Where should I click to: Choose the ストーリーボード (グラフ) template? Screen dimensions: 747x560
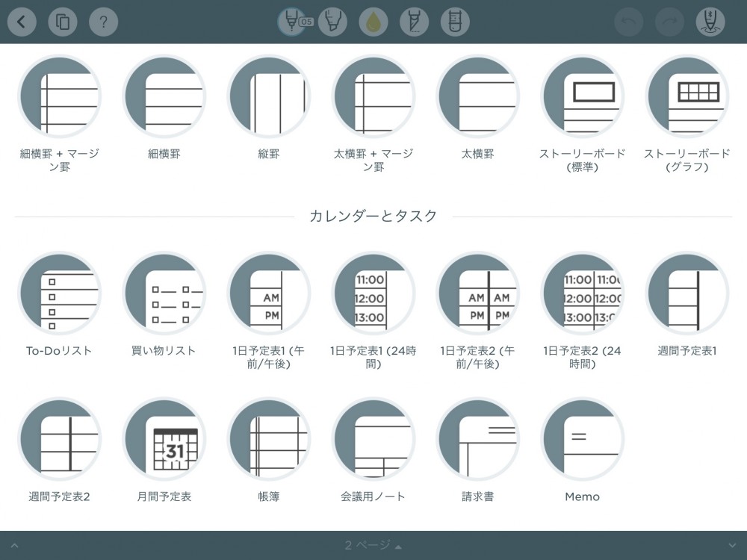pos(686,96)
